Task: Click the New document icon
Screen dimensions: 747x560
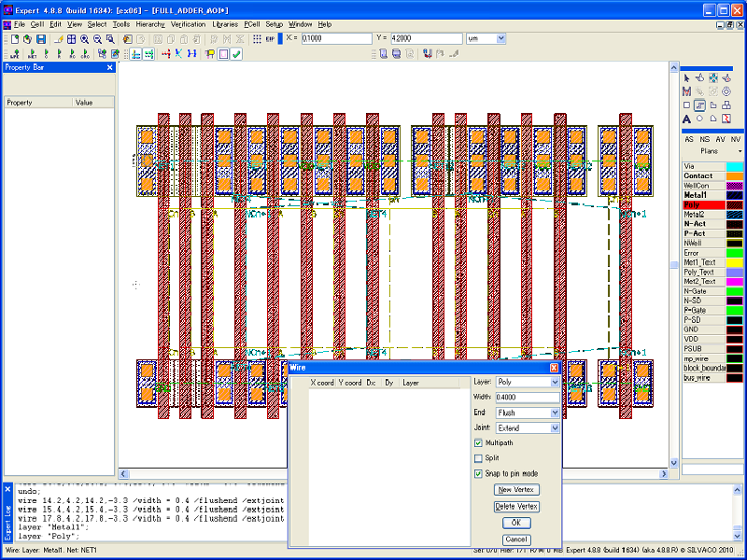Action: (15, 39)
